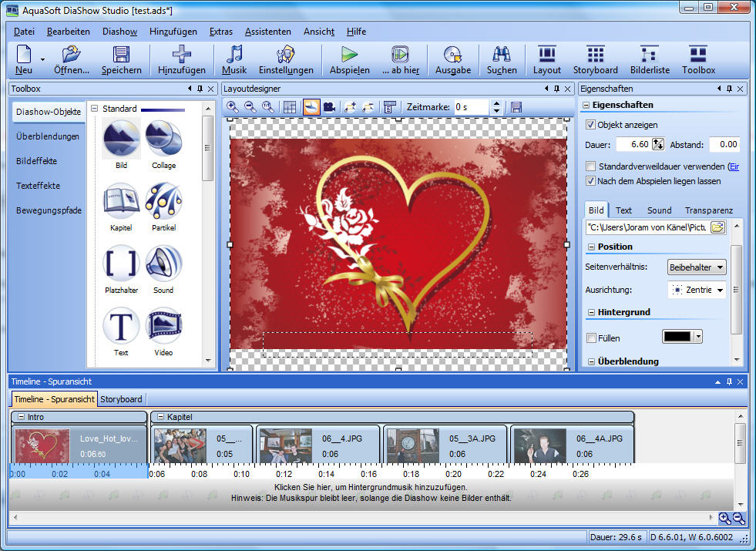Select Überblendungen in the Toolbox sidebar
756x551 pixels.
coord(48,136)
